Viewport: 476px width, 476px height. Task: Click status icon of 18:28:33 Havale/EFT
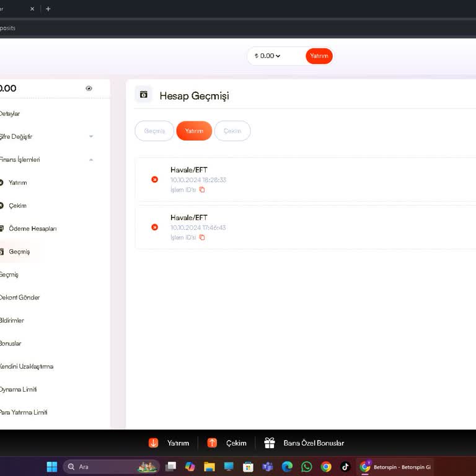tap(154, 179)
